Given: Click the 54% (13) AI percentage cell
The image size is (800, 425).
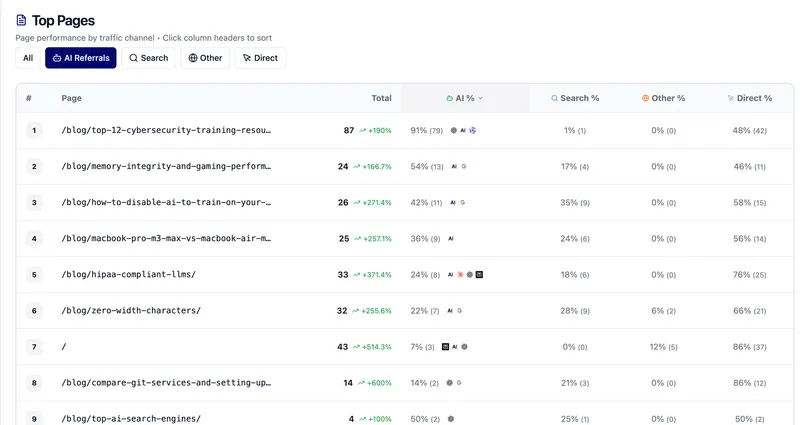Looking at the screenshot, I should point(427,167).
